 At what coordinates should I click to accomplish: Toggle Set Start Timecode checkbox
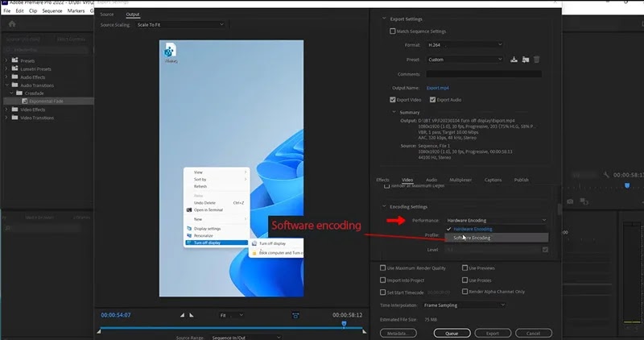383,292
